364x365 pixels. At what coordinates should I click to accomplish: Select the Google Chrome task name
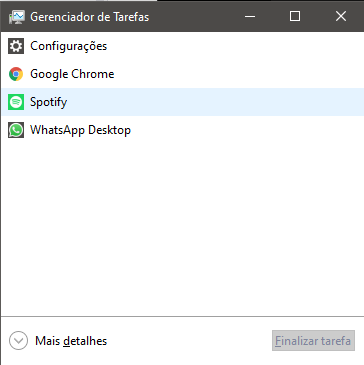click(x=72, y=74)
